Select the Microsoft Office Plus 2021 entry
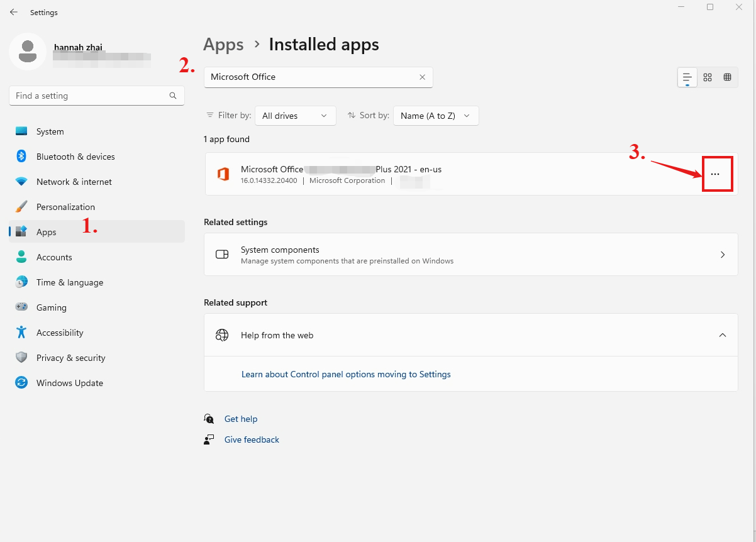Screen dimensions: 756x542 point(471,174)
